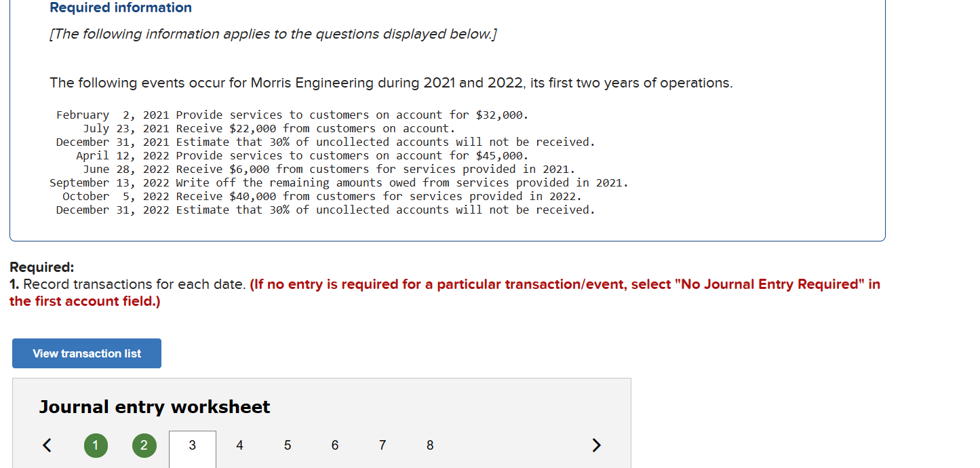Image resolution: width=980 pixels, height=468 pixels.
Task: Select worksheet page 4
Action: pyautogui.click(x=239, y=446)
